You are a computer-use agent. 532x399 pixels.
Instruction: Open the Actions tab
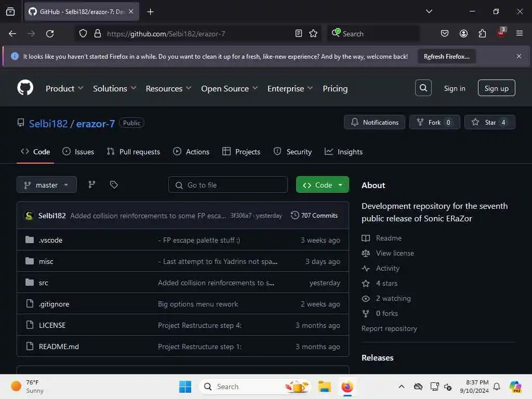pos(191,152)
